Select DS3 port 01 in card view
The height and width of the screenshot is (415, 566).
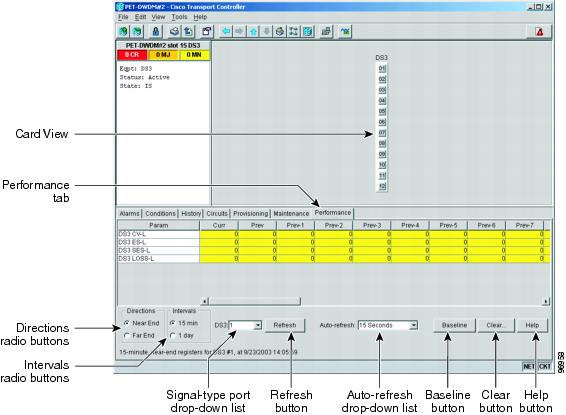pos(382,69)
